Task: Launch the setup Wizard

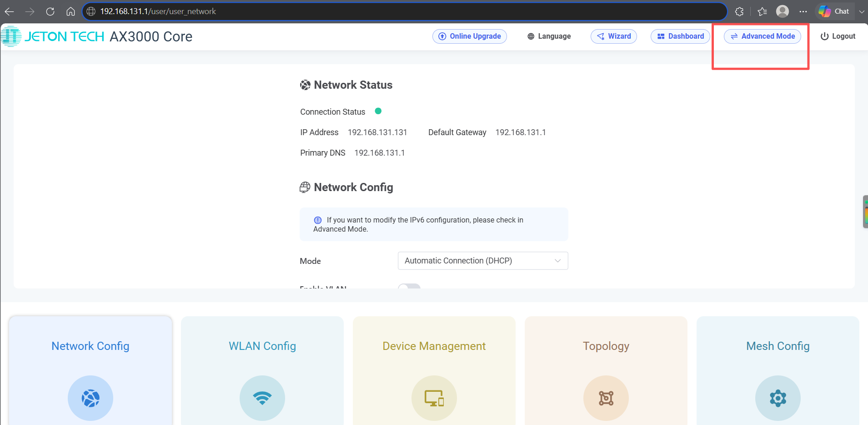Action: click(614, 36)
